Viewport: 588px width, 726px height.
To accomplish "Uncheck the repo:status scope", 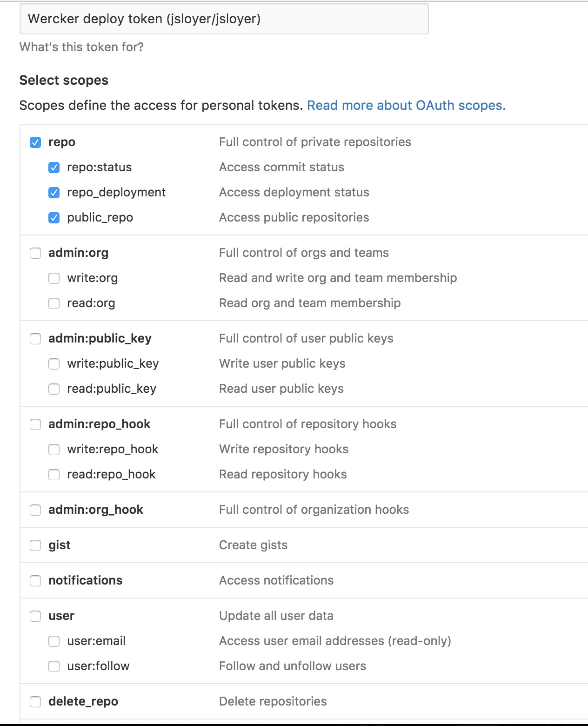I will [53, 167].
